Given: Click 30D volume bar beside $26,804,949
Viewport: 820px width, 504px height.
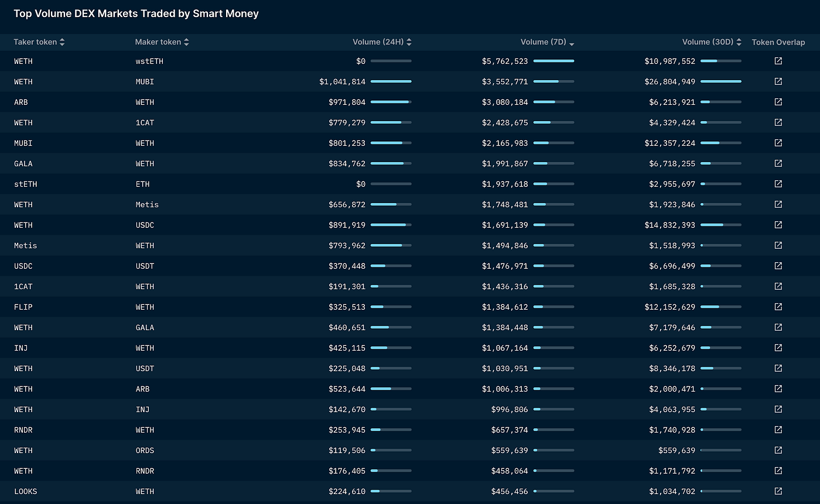Looking at the screenshot, I should tap(721, 81).
